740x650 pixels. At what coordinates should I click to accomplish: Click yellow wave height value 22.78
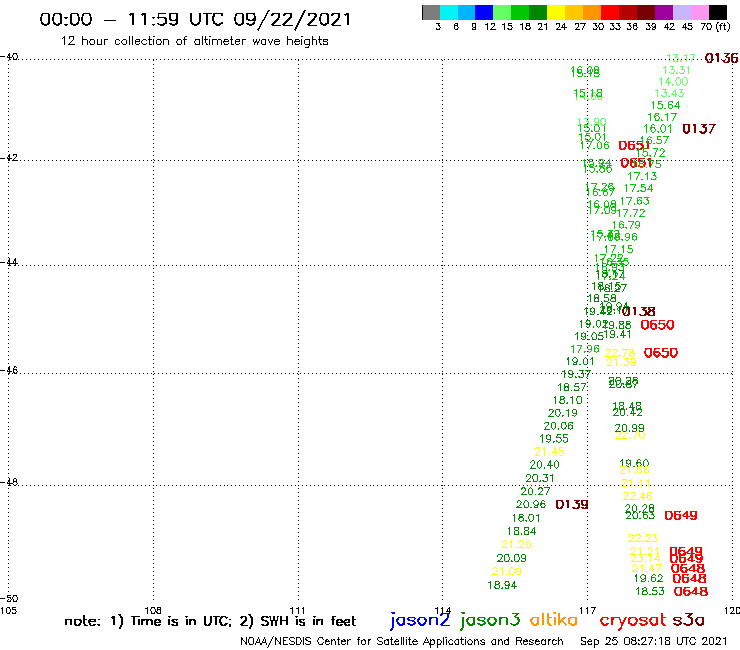pos(620,353)
